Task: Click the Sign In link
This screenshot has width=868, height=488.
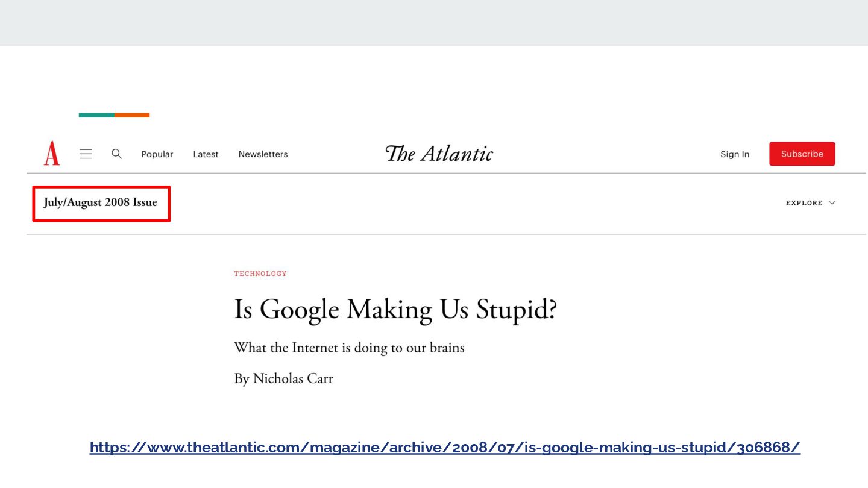Action: click(x=735, y=154)
